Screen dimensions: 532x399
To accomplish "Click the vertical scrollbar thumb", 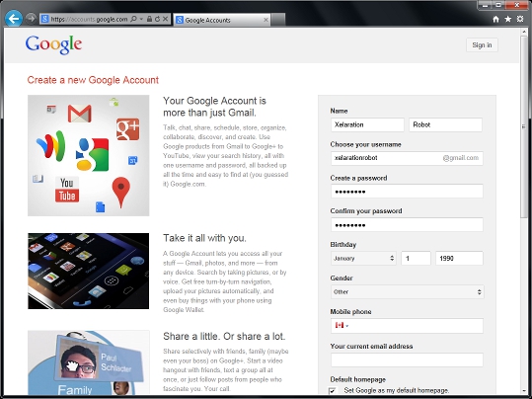I will pos(524,126).
